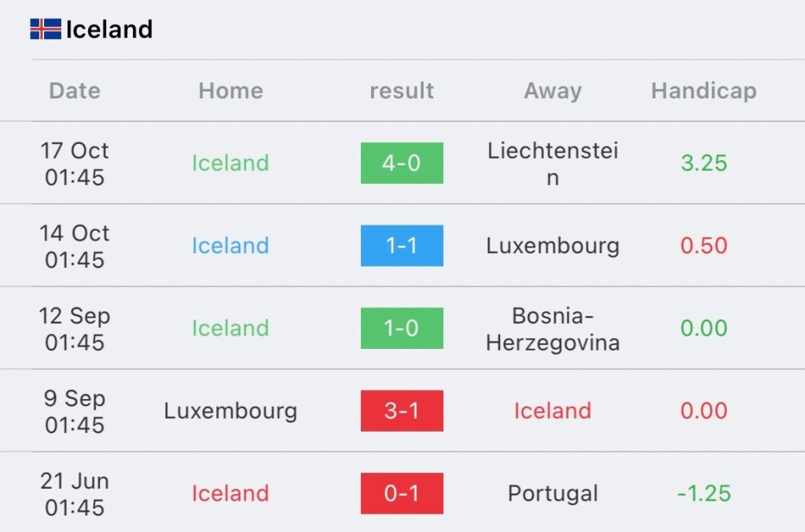This screenshot has height=532, width=805.
Task: Select the Date column header
Action: click(75, 91)
